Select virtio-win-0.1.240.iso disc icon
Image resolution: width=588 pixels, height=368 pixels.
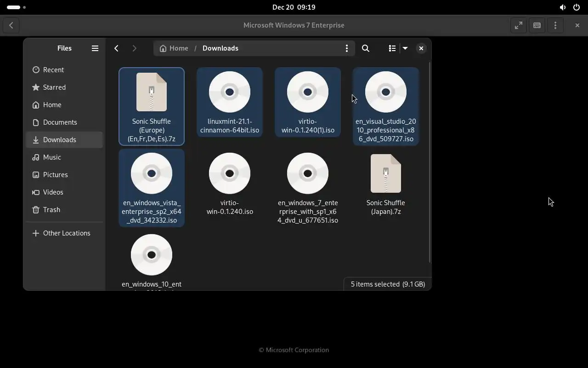click(230, 173)
